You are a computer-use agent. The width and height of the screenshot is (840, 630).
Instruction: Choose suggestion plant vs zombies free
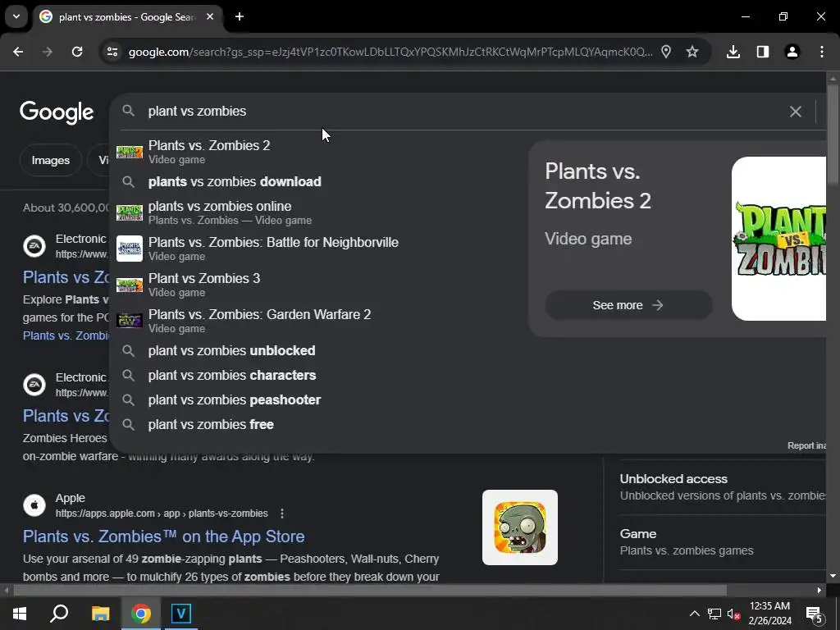[x=316, y=424]
